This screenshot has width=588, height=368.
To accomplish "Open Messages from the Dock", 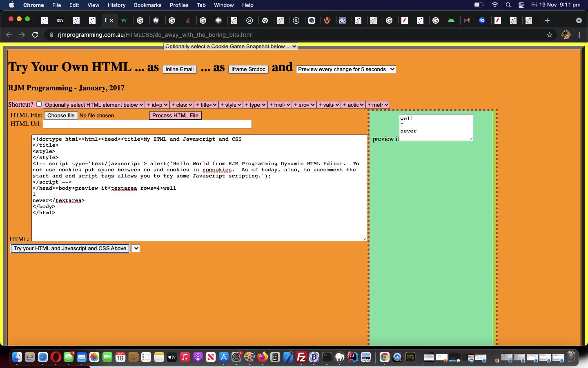I will click(69, 357).
